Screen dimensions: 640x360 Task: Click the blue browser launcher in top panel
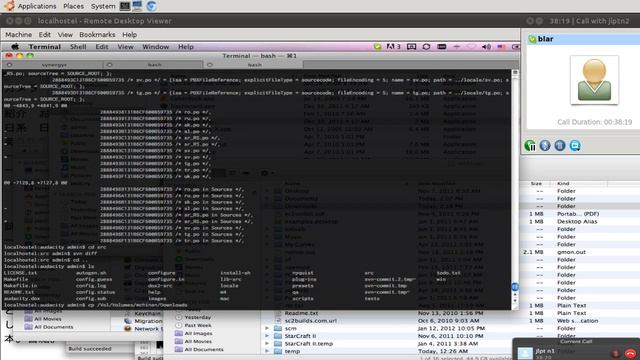[151, 6]
